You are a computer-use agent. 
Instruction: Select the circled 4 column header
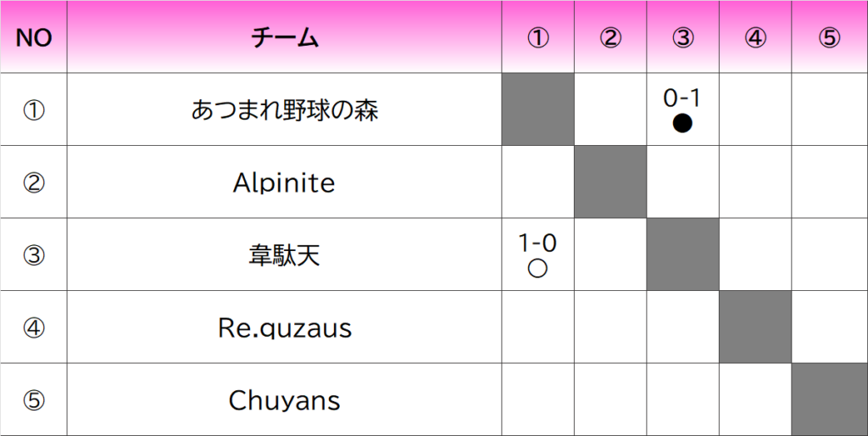pos(755,38)
